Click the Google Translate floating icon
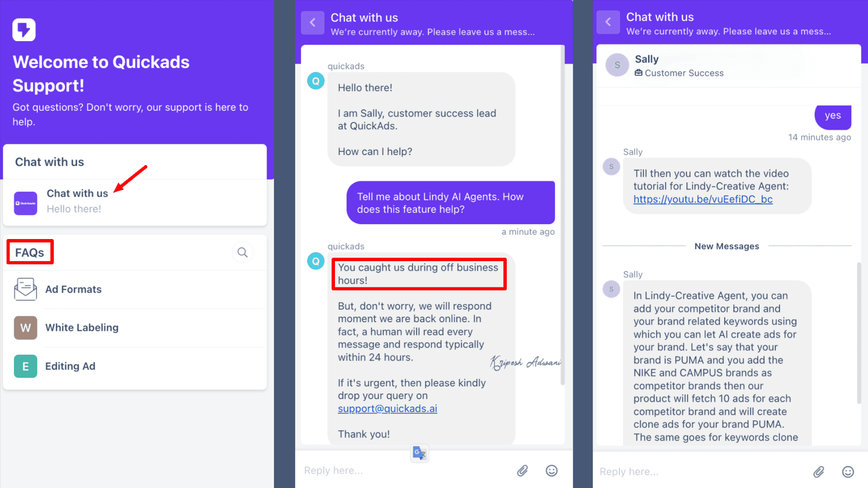 [420, 453]
